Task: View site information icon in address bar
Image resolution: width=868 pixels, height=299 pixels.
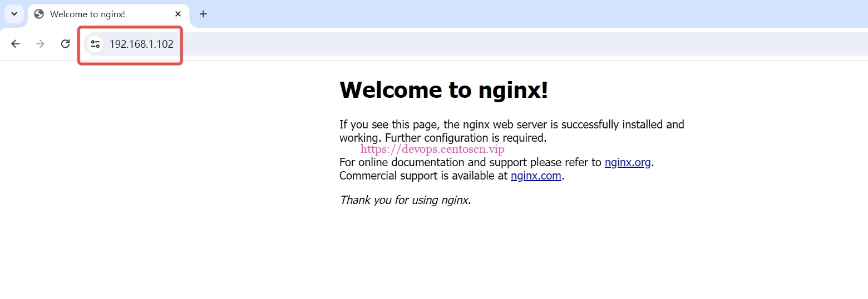Action: coord(95,44)
